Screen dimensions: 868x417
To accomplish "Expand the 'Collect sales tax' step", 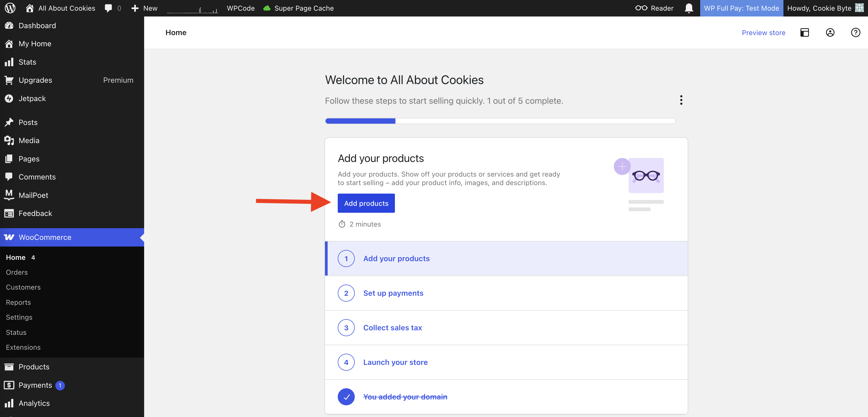I will point(392,327).
